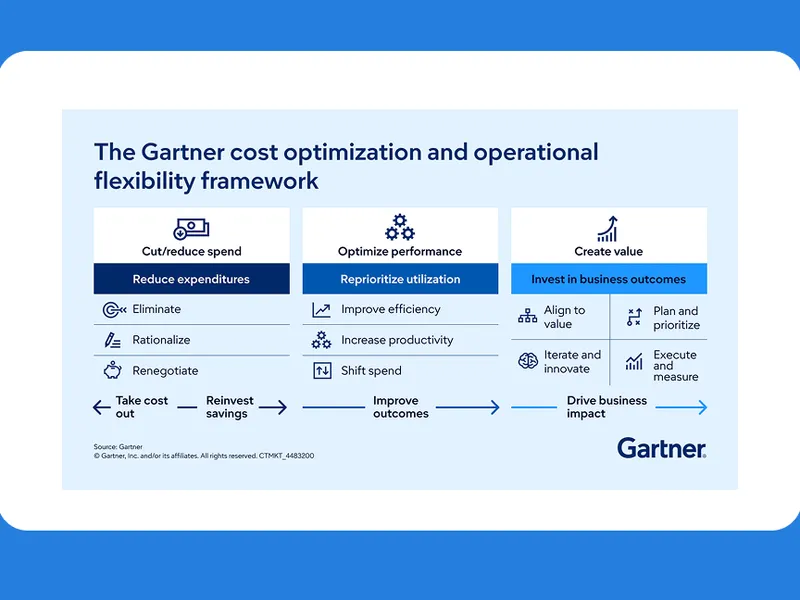The image size is (800, 600).
Task: Click the framework title text
Action: (346, 166)
